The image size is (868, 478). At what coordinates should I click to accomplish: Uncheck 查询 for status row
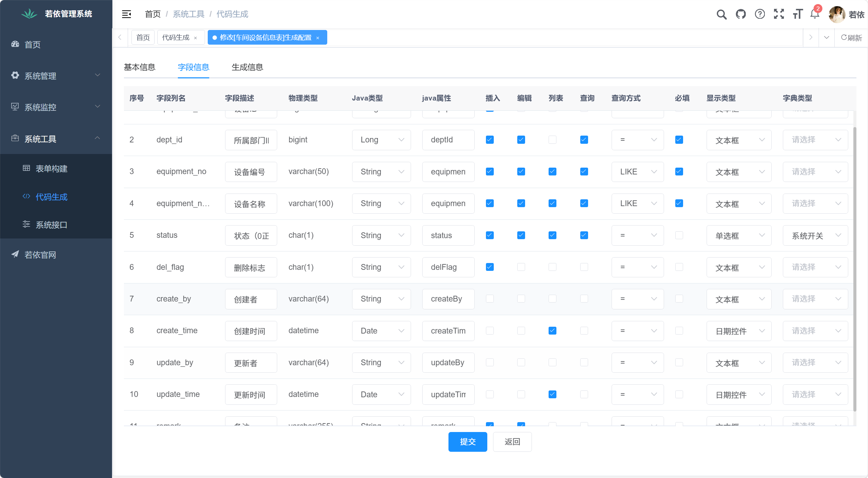584,235
